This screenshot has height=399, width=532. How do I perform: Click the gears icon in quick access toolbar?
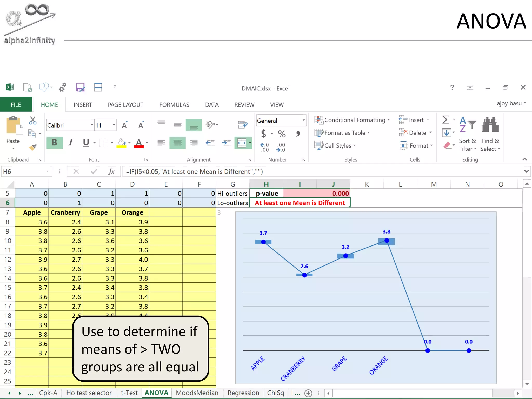pyautogui.click(x=63, y=88)
